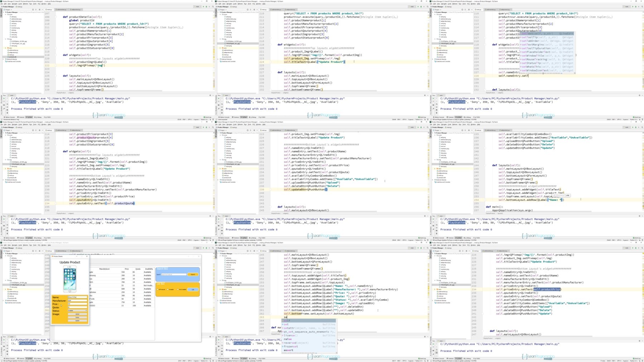Select All Products radio button in List Box
This screenshot has height=362, width=644.
157,289
